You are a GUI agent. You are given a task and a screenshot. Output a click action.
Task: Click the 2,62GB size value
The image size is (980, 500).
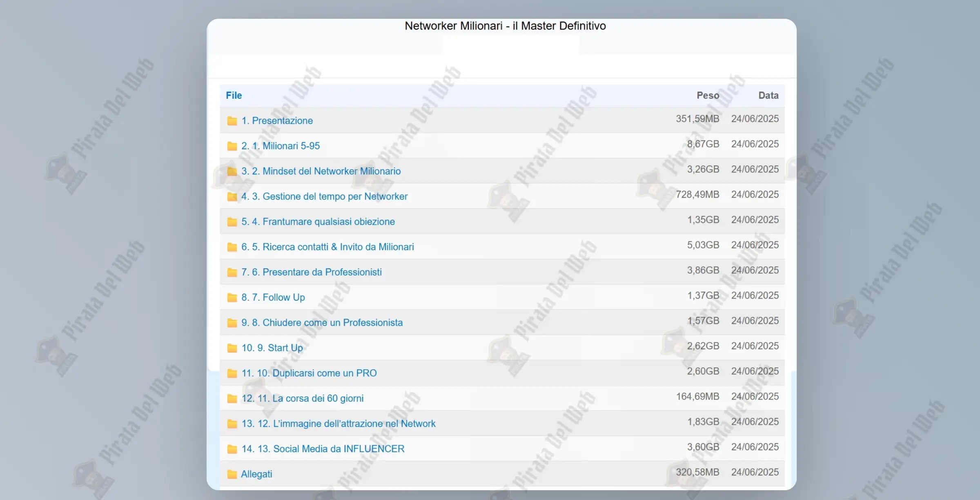pos(703,346)
